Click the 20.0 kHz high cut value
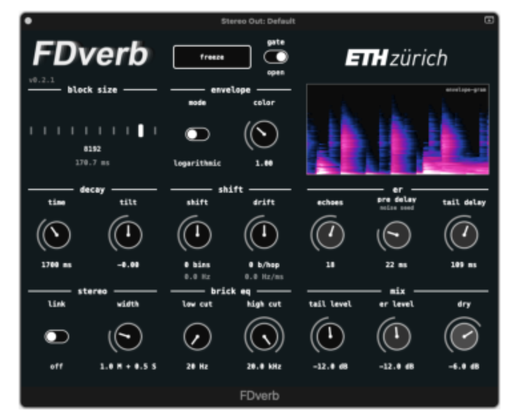 tap(264, 366)
